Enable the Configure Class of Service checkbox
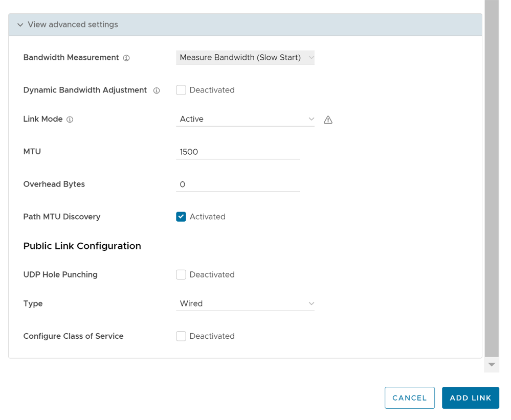This screenshot has width=511, height=420. click(181, 336)
